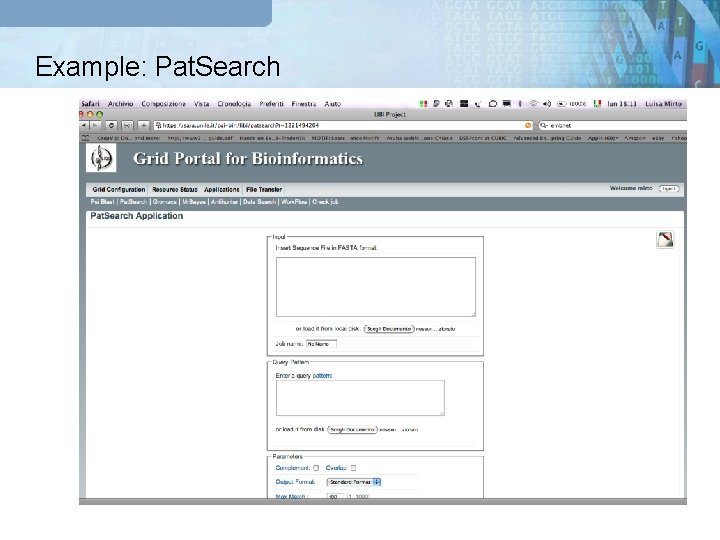
Task: Click the Safari back arrow button
Action: pyautogui.click(x=84, y=125)
